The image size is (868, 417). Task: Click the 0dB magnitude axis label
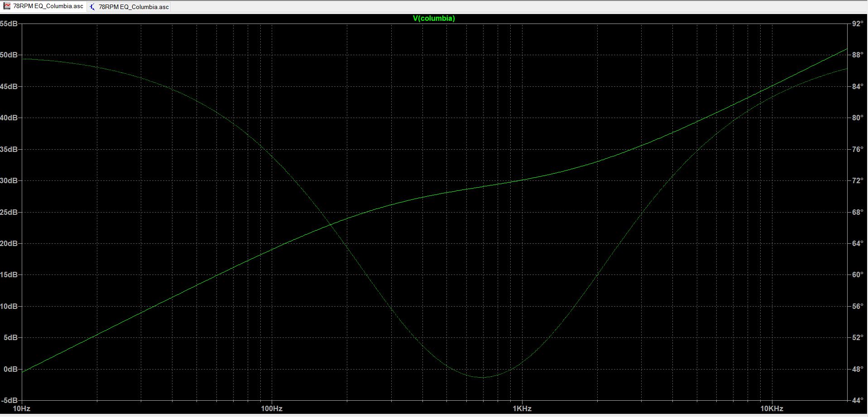coord(10,369)
